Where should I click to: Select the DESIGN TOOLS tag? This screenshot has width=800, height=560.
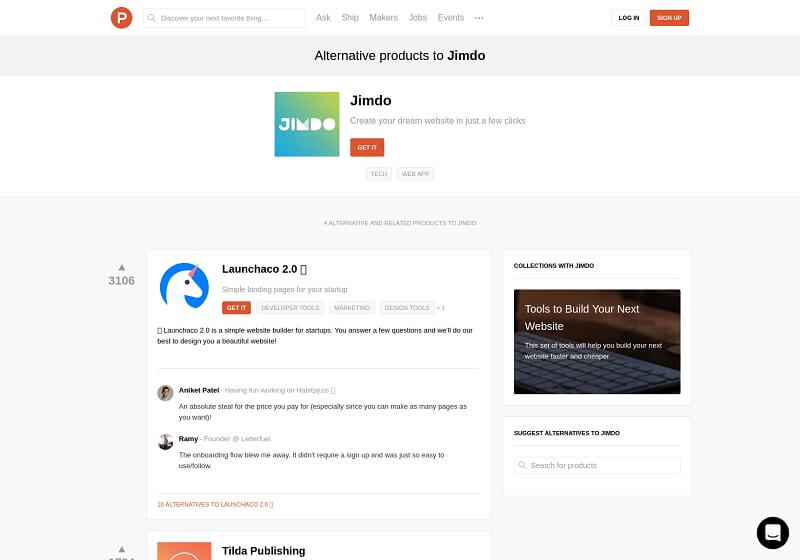tap(407, 308)
